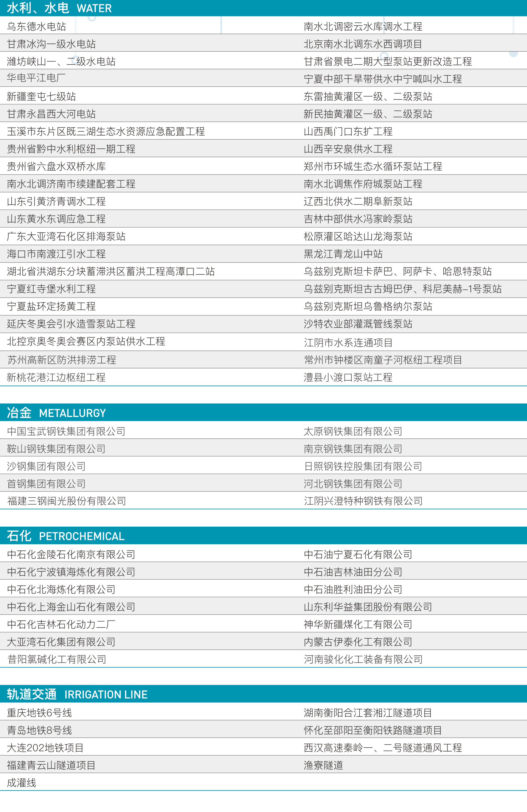Select 福建三钢闽光股份有限公司
Image resolution: width=527 pixels, height=812 pixels.
[x=66, y=501]
